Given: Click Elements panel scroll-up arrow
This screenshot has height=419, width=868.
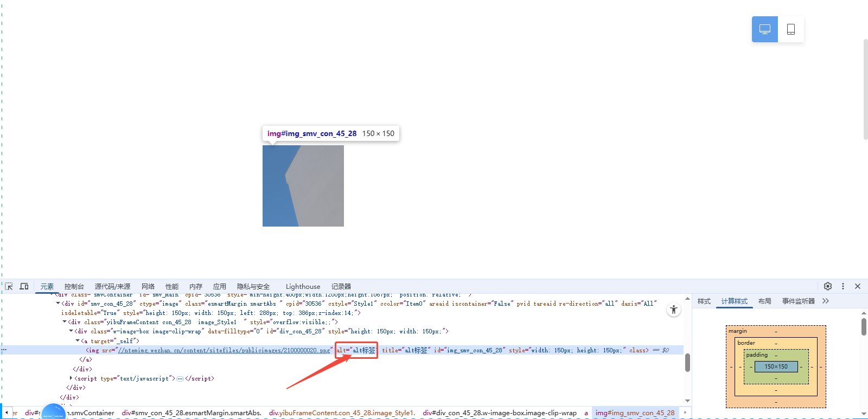Looking at the screenshot, I should 687,299.
